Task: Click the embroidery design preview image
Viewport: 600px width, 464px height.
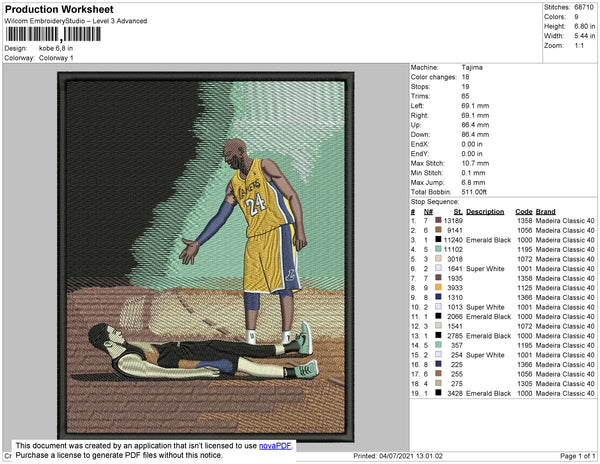Action: 206,257
